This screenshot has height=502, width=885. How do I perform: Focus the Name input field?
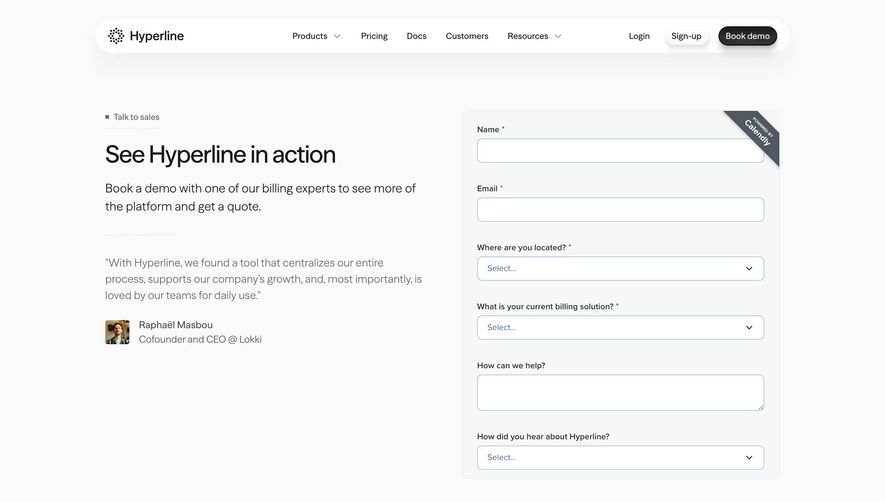tap(620, 151)
